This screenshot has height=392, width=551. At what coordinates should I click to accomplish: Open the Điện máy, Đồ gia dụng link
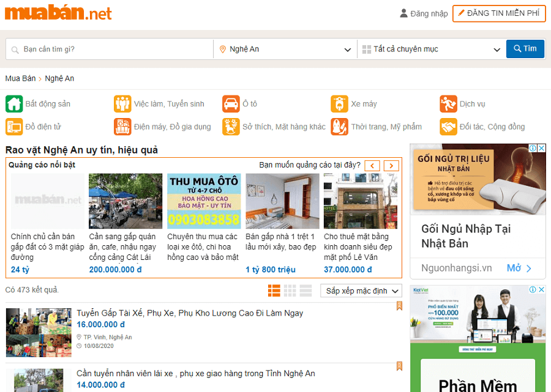click(x=173, y=127)
